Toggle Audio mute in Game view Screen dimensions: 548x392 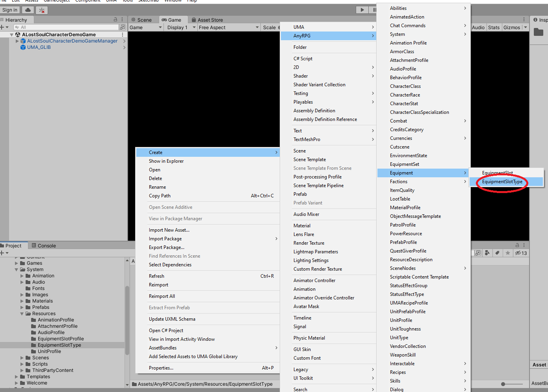pyautogui.click(x=478, y=27)
